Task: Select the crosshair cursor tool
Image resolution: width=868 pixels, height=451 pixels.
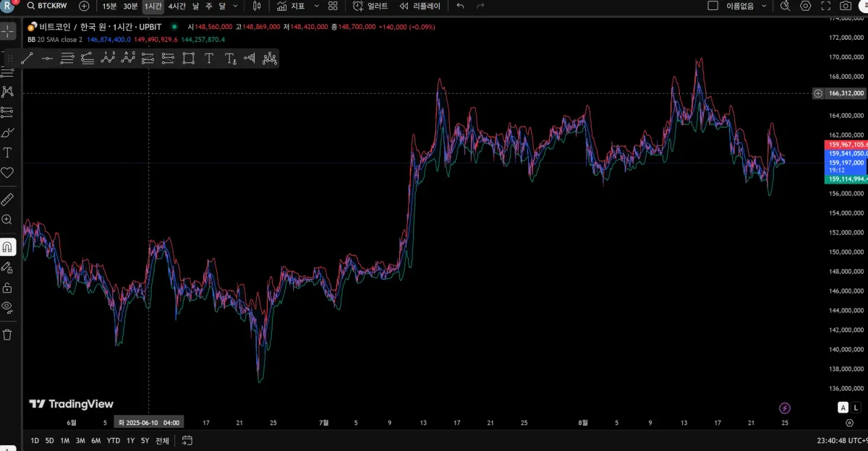Action: click(7, 32)
